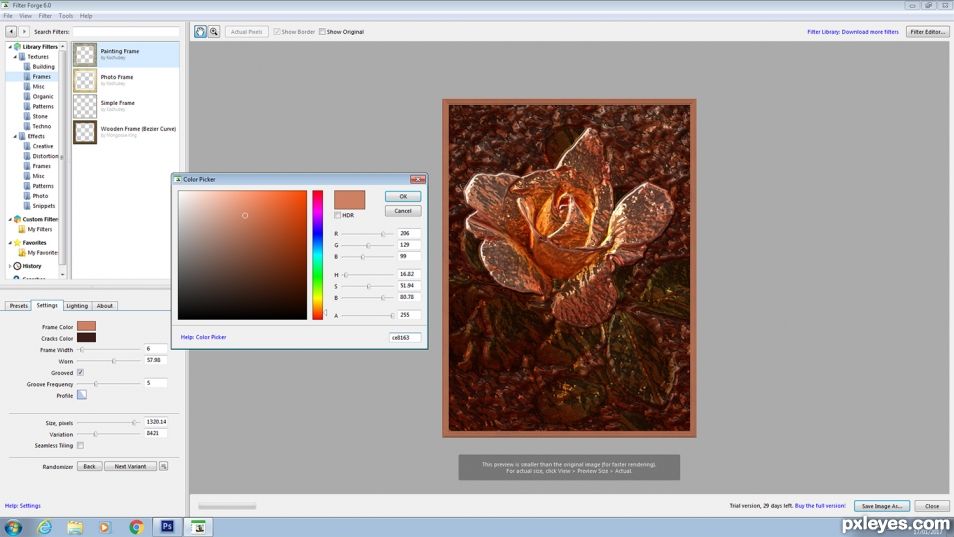
Task: Enable HDR in the Color Picker
Action: point(338,215)
